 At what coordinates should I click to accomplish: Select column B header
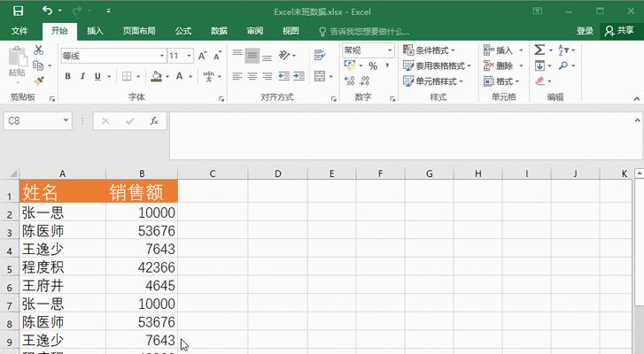point(142,173)
